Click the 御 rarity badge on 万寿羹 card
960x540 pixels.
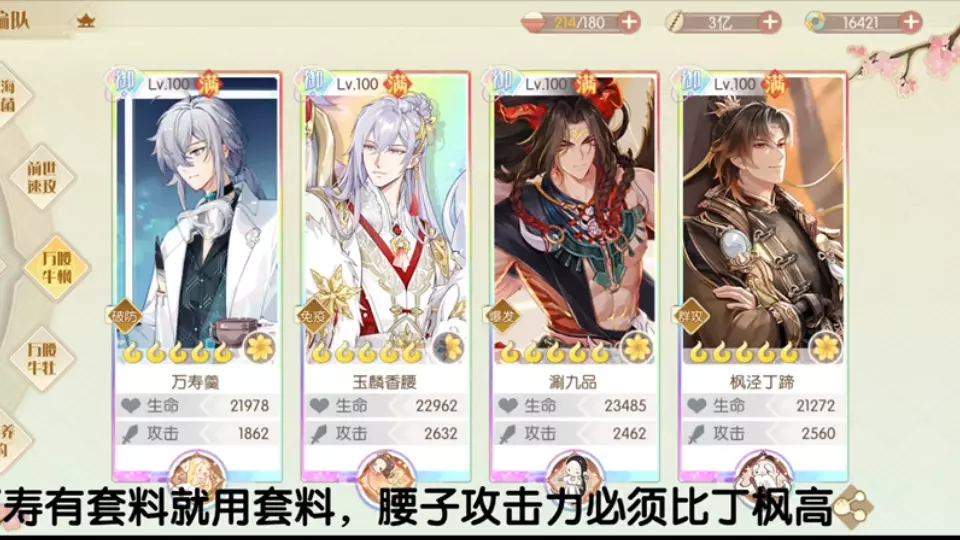(124, 82)
